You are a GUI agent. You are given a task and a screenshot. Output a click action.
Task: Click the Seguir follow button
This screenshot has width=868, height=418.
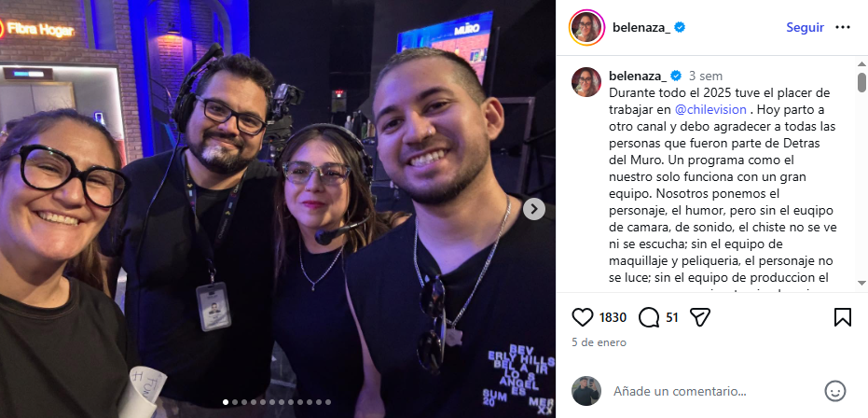[x=805, y=27]
